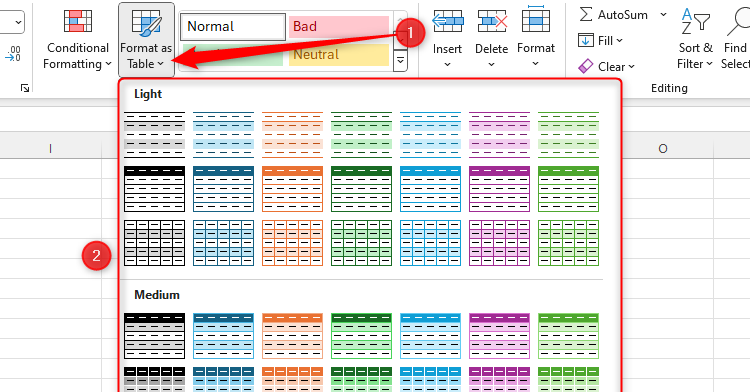Open Sort & Filter menu
Image resolution: width=750 pixels, height=392 pixels.
(x=695, y=38)
